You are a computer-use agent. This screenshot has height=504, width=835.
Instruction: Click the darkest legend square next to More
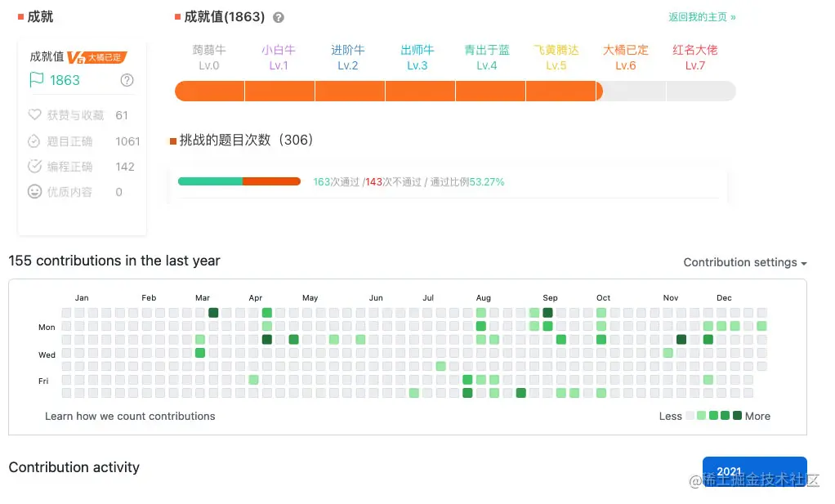[x=737, y=416]
